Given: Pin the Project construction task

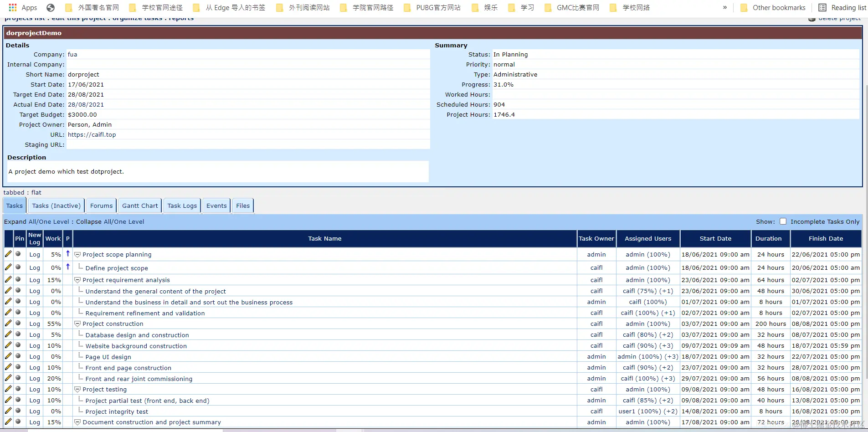Looking at the screenshot, I should click(x=18, y=323).
